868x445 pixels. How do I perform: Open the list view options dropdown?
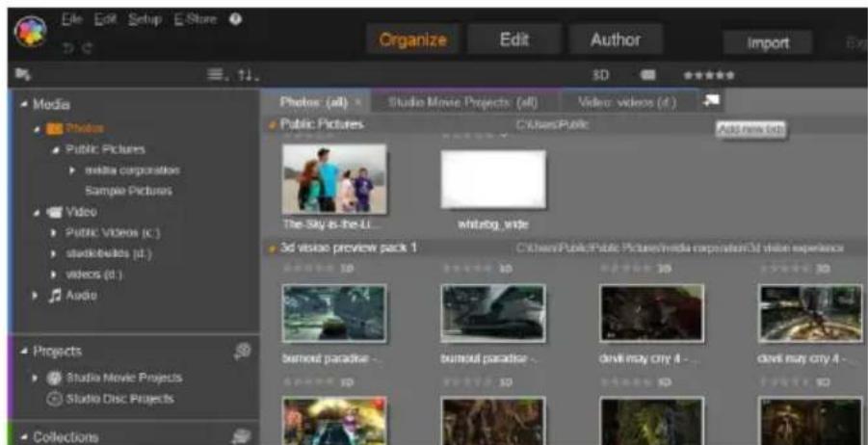coord(217,74)
